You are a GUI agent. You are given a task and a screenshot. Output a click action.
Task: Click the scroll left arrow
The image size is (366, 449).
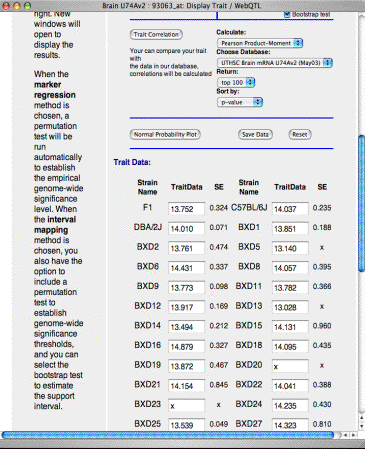(345, 435)
